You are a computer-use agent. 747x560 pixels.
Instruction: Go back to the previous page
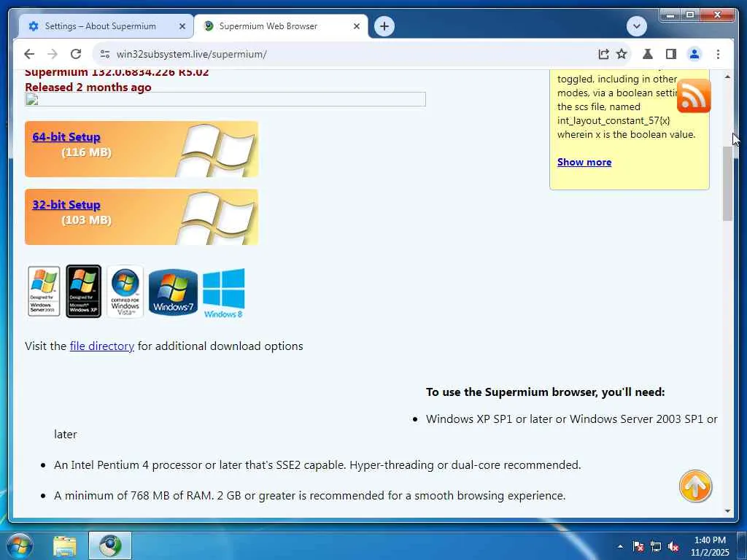(x=29, y=54)
